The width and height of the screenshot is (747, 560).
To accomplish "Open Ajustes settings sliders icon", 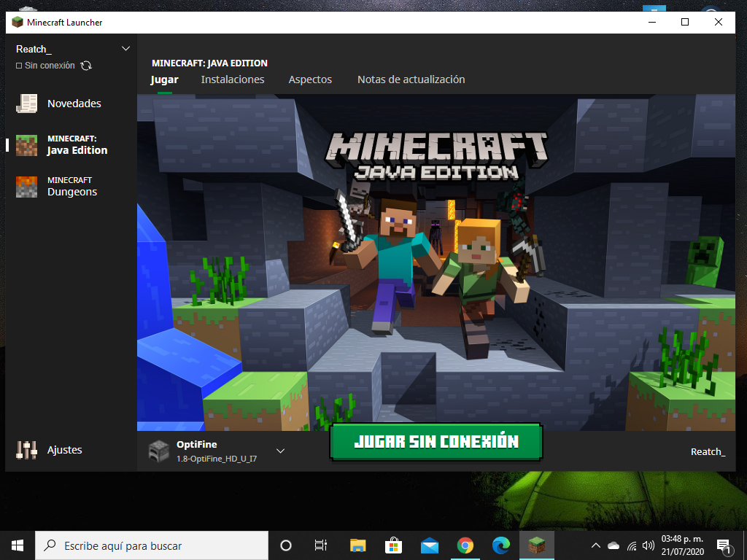I will pos(27,450).
